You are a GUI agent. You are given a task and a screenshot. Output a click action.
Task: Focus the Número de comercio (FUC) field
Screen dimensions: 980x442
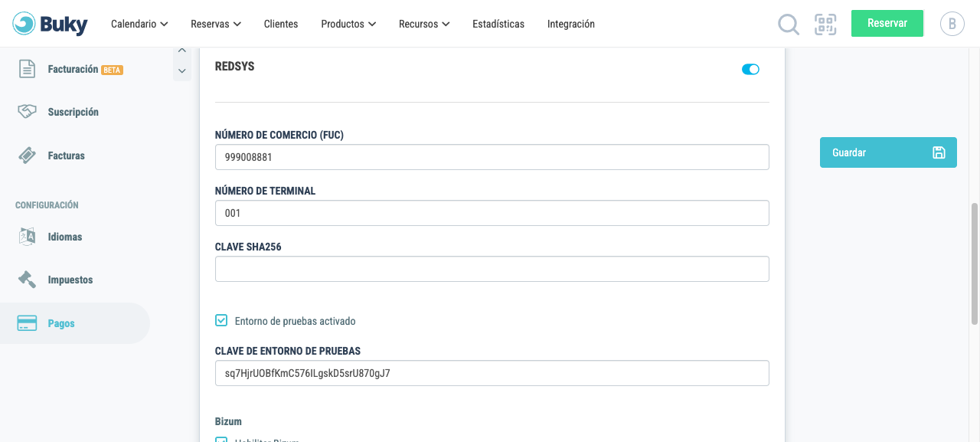(492, 157)
